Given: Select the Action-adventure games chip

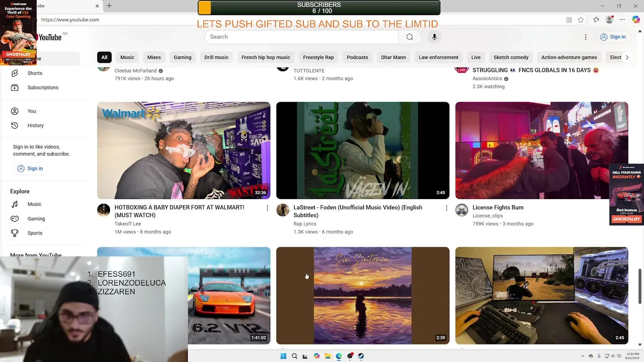Looking at the screenshot, I should coord(569,57).
